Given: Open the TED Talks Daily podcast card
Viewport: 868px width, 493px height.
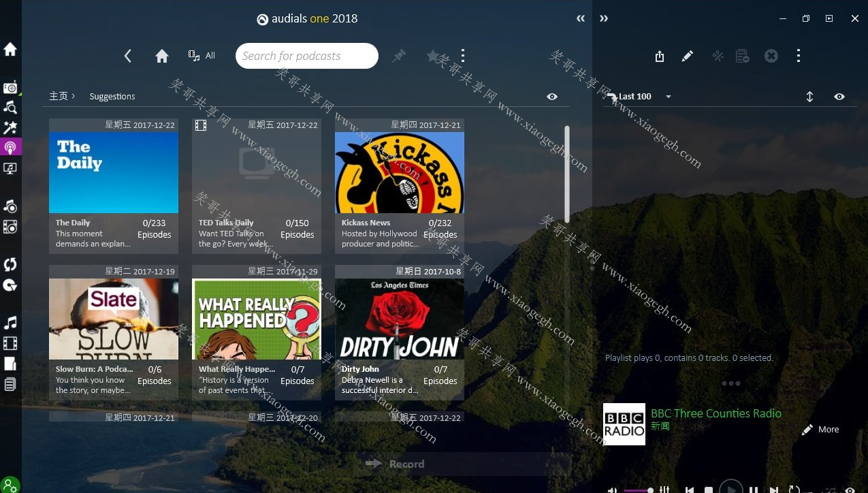Looking at the screenshot, I should click(257, 186).
